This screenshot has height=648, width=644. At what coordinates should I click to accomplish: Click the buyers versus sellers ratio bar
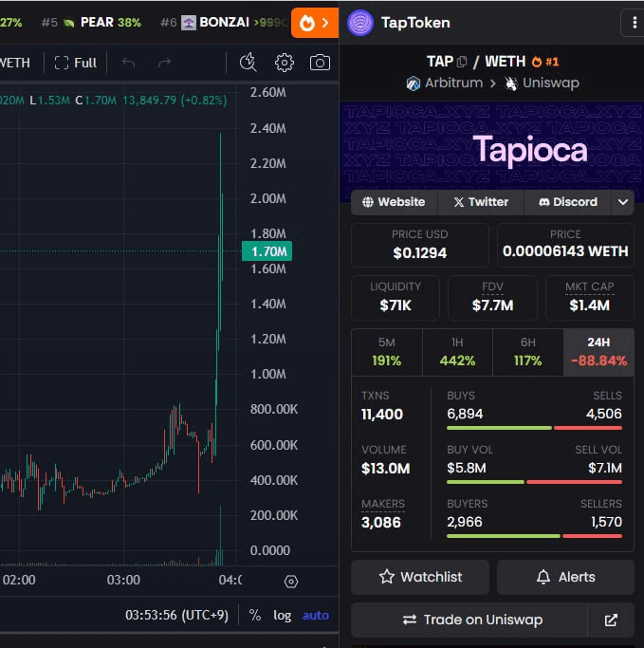pyautogui.click(x=534, y=536)
